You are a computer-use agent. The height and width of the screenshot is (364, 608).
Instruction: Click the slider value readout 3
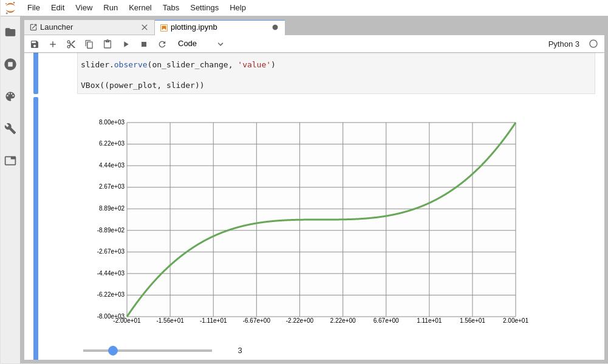tap(240, 351)
